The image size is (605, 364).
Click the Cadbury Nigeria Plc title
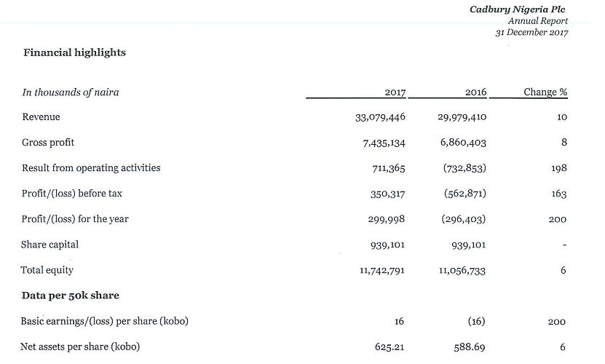point(517,9)
